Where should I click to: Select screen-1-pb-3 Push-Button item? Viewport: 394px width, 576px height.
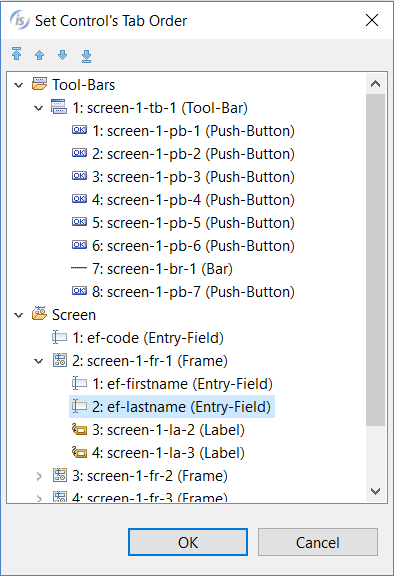(x=193, y=177)
